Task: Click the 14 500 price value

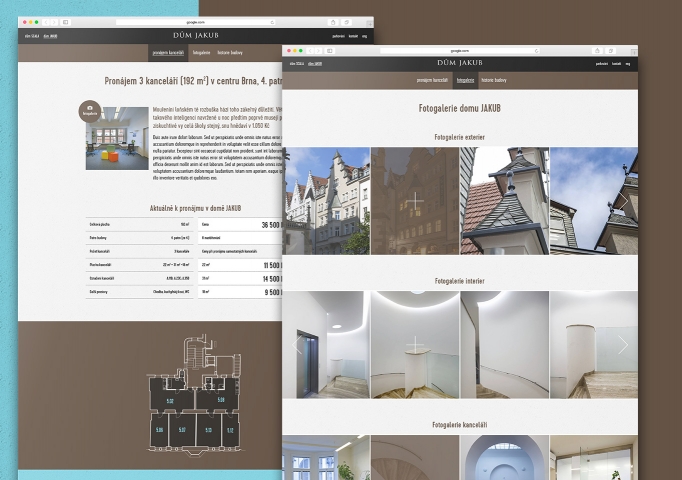Action: point(273,279)
